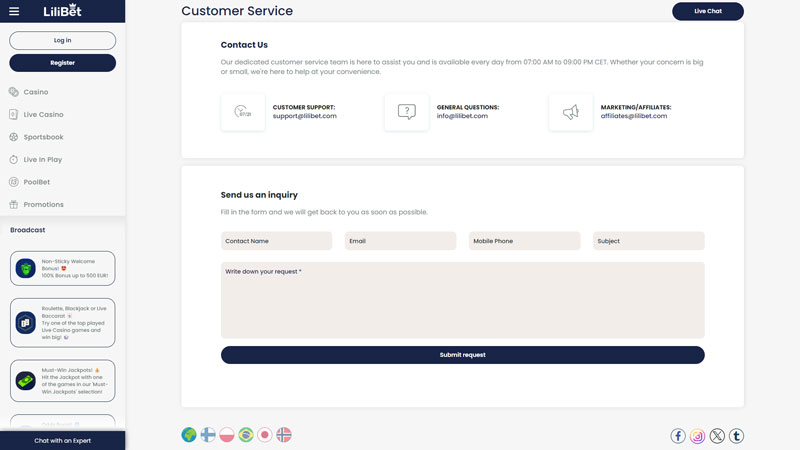Choose the Japan flag language icon
The image size is (800, 450).
point(265,435)
